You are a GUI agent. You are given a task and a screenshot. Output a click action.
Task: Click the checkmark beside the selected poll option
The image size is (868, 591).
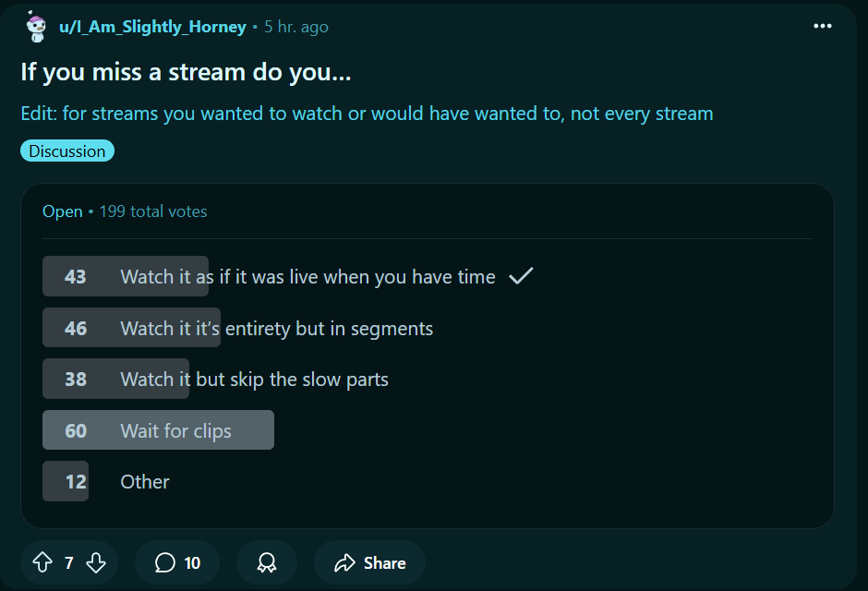tap(521, 275)
